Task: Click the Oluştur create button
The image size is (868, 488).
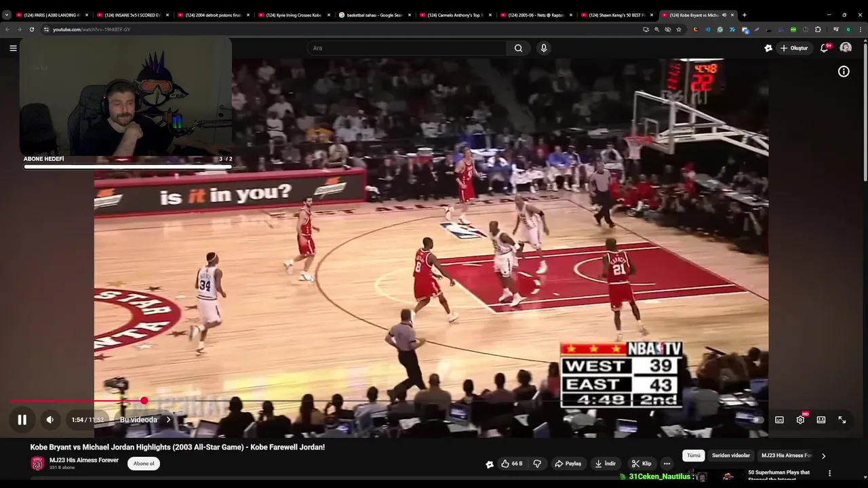Action: (793, 48)
